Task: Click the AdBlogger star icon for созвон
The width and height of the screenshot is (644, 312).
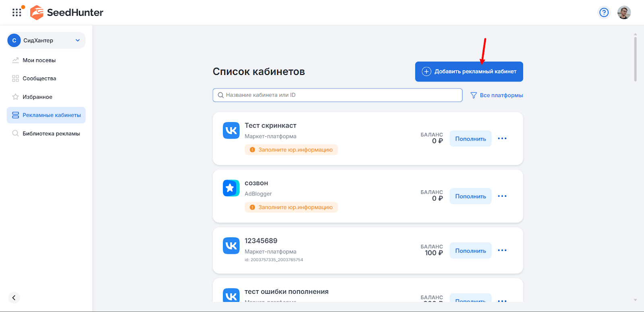Action: (x=231, y=188)
